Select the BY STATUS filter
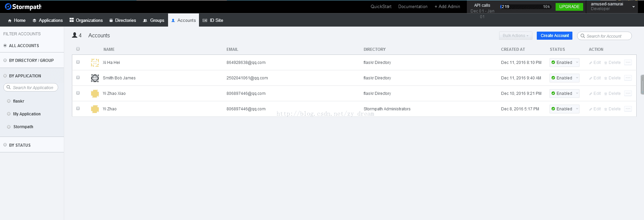Viewport: 644px width, 220px height. click(17, 145)
